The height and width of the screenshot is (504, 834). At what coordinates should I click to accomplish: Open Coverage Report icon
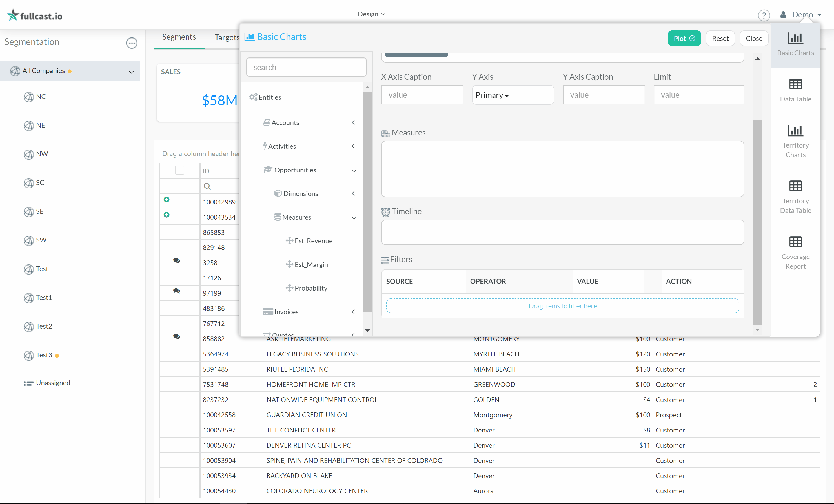795,242
